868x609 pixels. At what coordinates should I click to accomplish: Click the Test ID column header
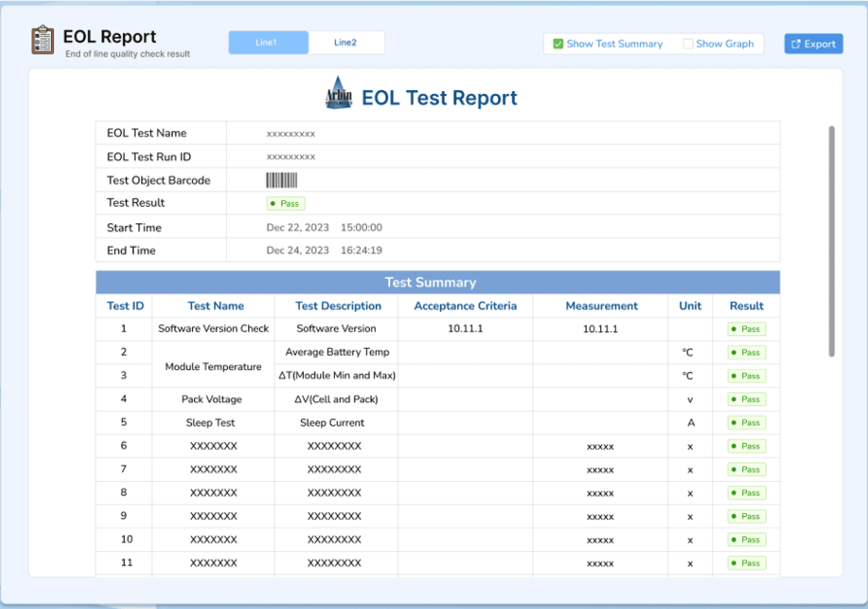point(125,306)
